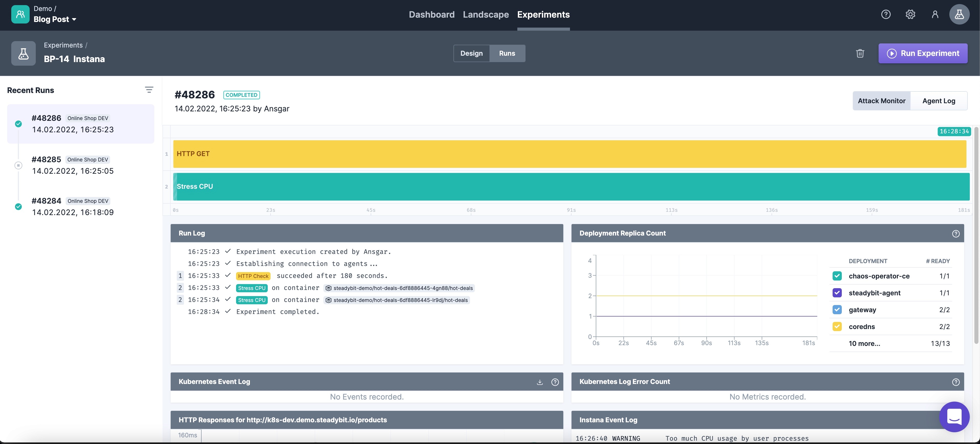Expand the hot-deals-4gn88 container target in the Run Log
Screen dimensions: 980x444
[x=399, y=288]
